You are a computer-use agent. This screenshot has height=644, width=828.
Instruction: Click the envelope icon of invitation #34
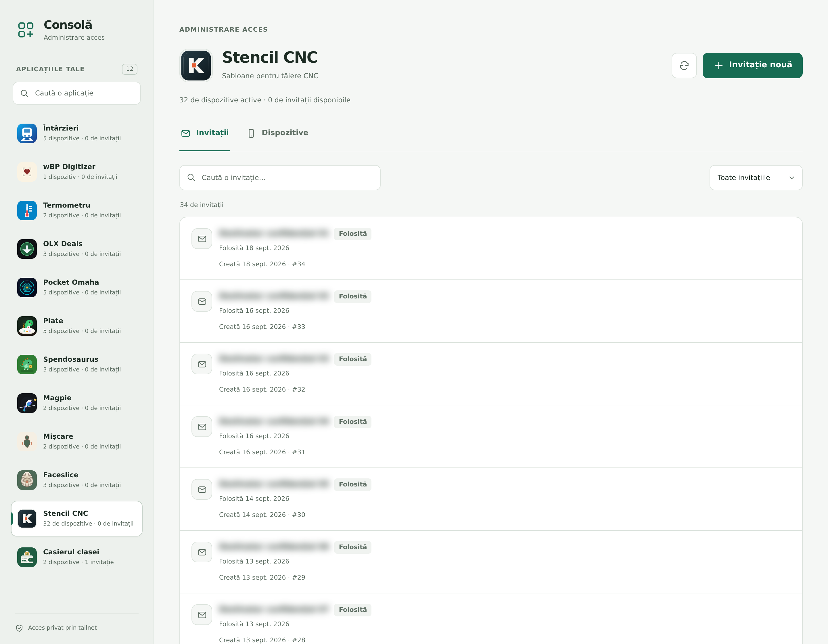[202, 239]
